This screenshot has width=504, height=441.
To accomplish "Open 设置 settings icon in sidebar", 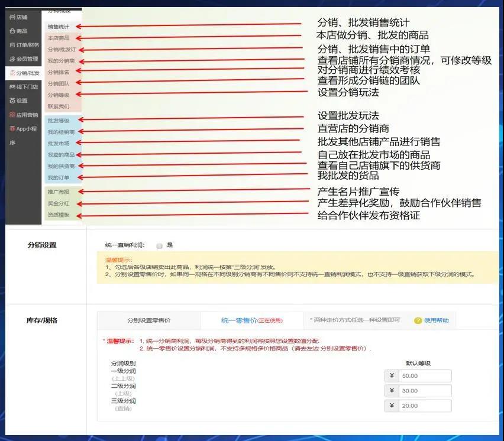I will 12,101.
